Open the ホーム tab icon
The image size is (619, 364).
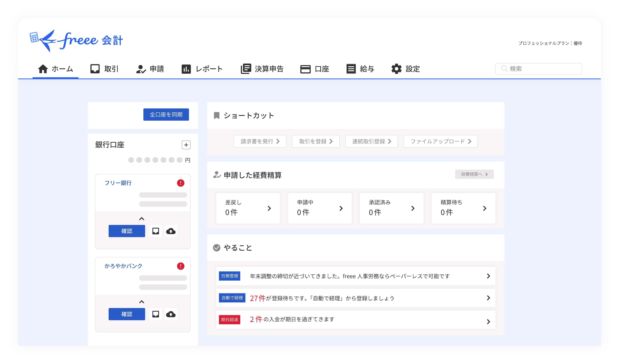pos(43,69)
